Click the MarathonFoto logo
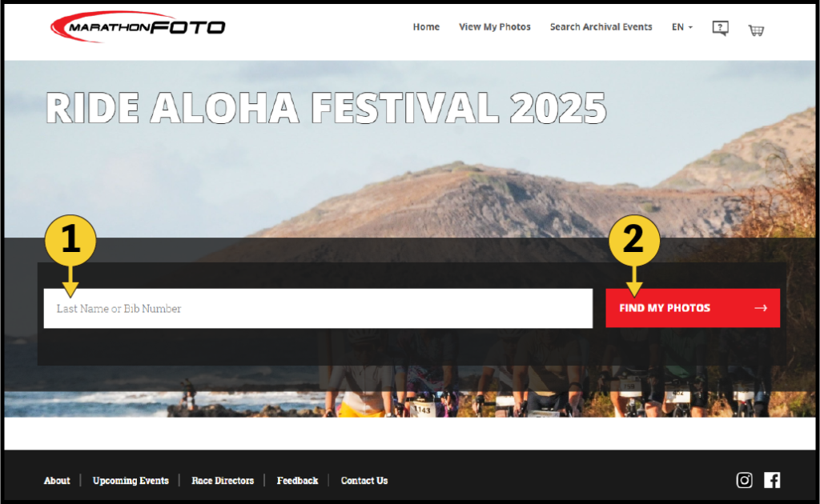820x504 pixels. 138,26
